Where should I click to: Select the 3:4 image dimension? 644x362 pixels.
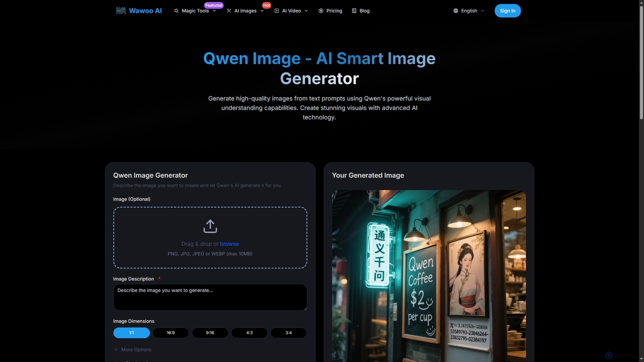pos(288,333)
